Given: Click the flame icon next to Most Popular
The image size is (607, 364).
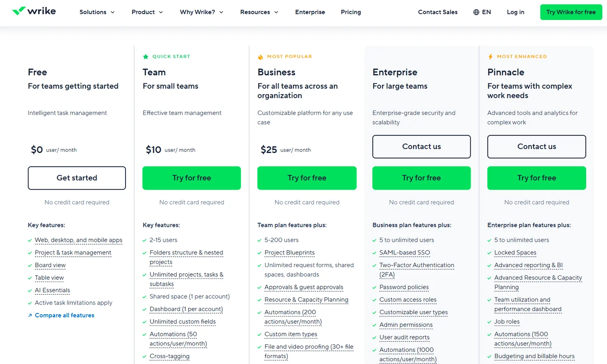Looking at the screenshot, I should (260, 57).
